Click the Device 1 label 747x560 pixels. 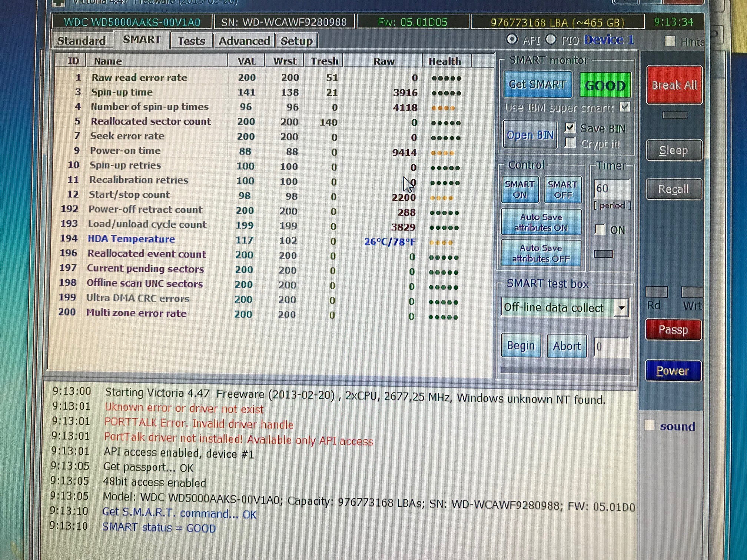609,40
